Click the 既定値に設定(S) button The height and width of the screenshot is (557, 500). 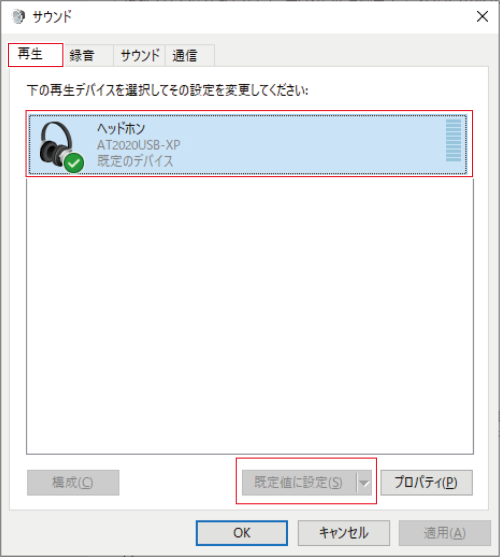tap(299, 482)
